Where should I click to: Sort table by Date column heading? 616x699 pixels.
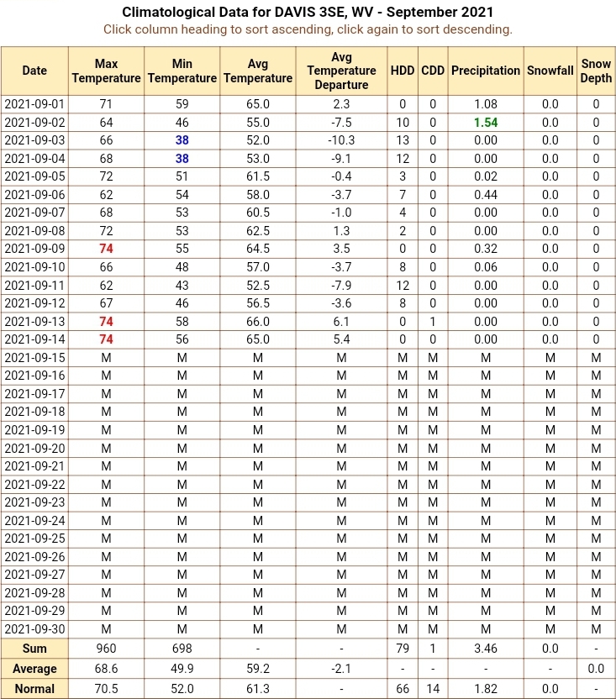coord(34,71)
